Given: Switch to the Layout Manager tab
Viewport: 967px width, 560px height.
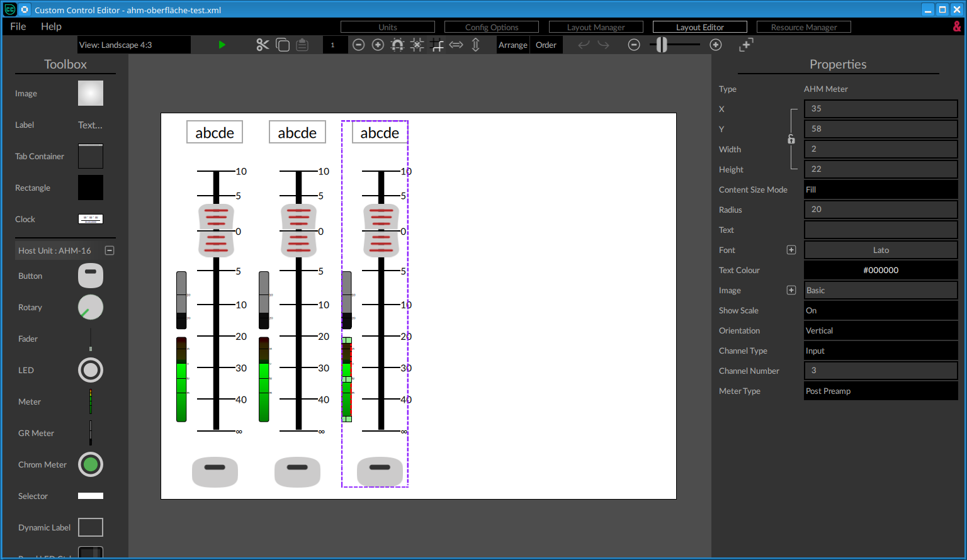Looking at the screenshot, I should [596, 27].
